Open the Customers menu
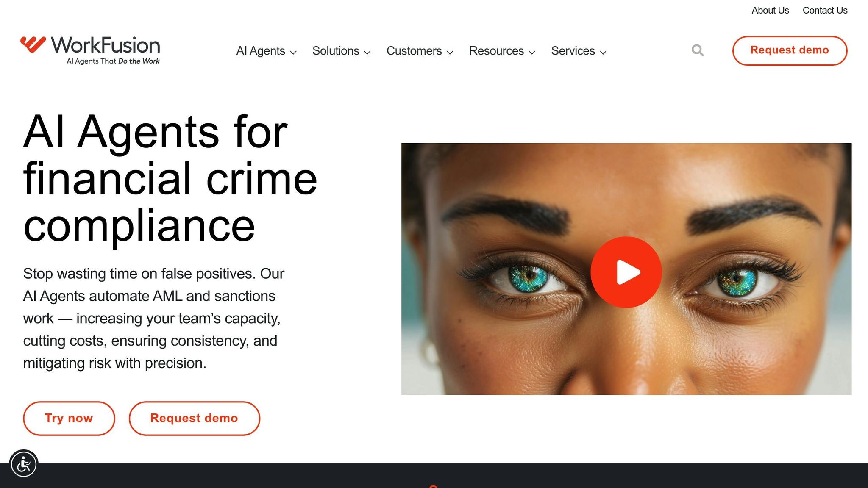The image size is (868, 488). pos(420,51)
